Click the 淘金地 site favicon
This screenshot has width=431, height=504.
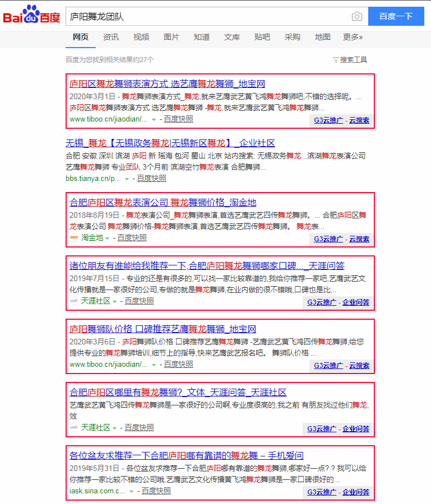tap(74, 238)
